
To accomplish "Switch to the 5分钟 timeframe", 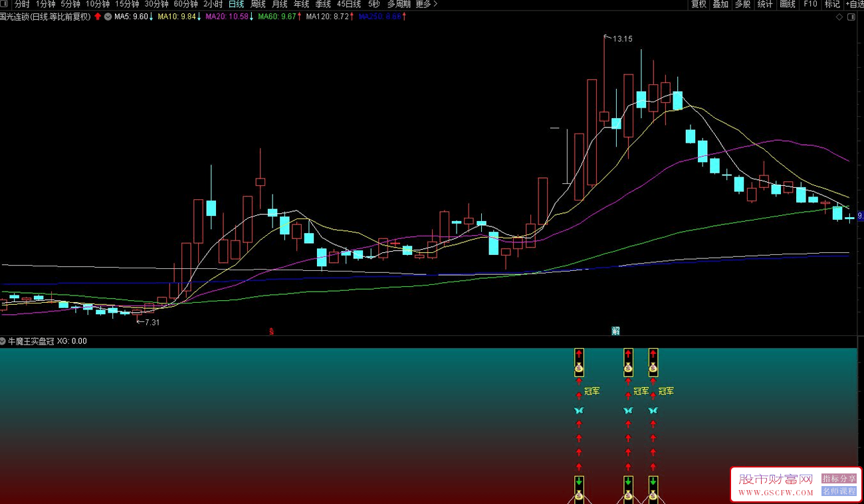I will 70,4.
